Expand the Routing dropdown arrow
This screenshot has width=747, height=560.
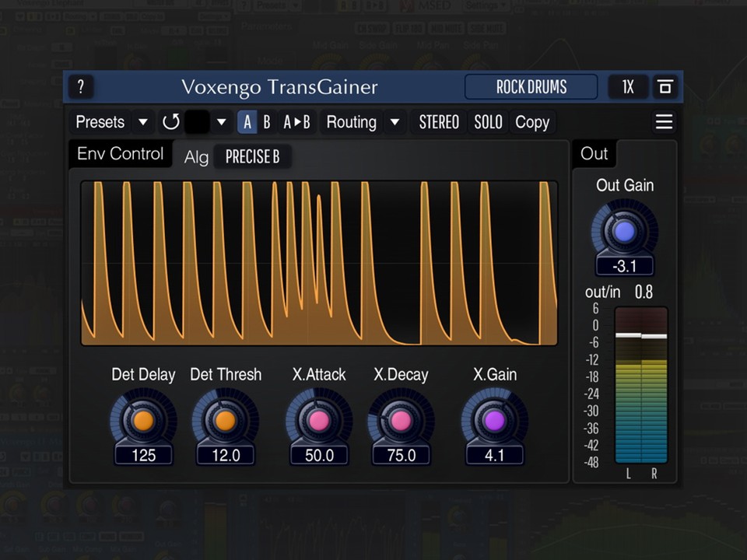(395, 122)
